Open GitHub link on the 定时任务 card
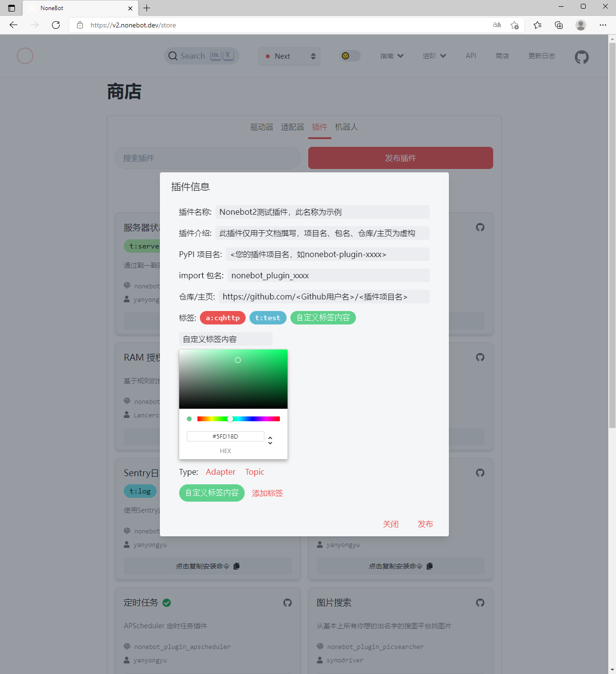616x674 pixels. click(287, 602)
